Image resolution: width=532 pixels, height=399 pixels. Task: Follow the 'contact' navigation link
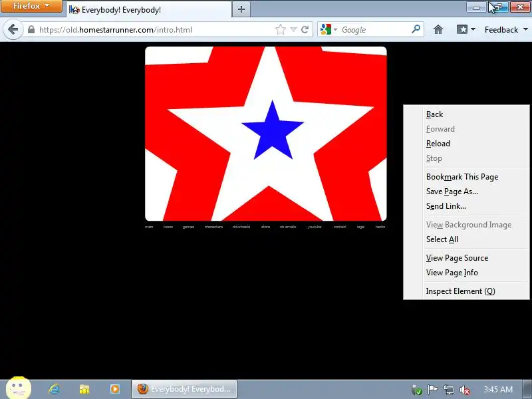(x=340, y=227)
